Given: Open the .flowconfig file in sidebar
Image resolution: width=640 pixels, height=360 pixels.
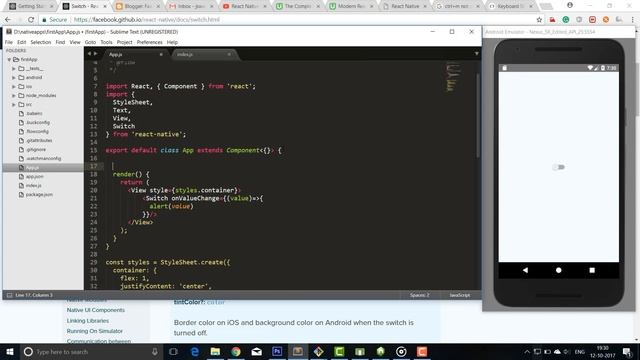Looking at the screenshot, I should pyautogui.click(x=37, y=131).
